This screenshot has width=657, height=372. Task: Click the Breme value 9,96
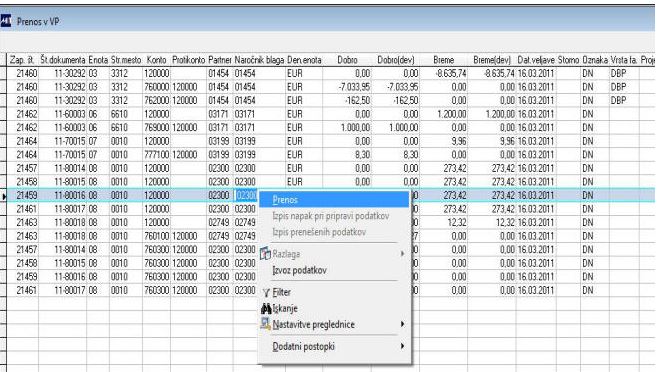(x=459, y=141)
